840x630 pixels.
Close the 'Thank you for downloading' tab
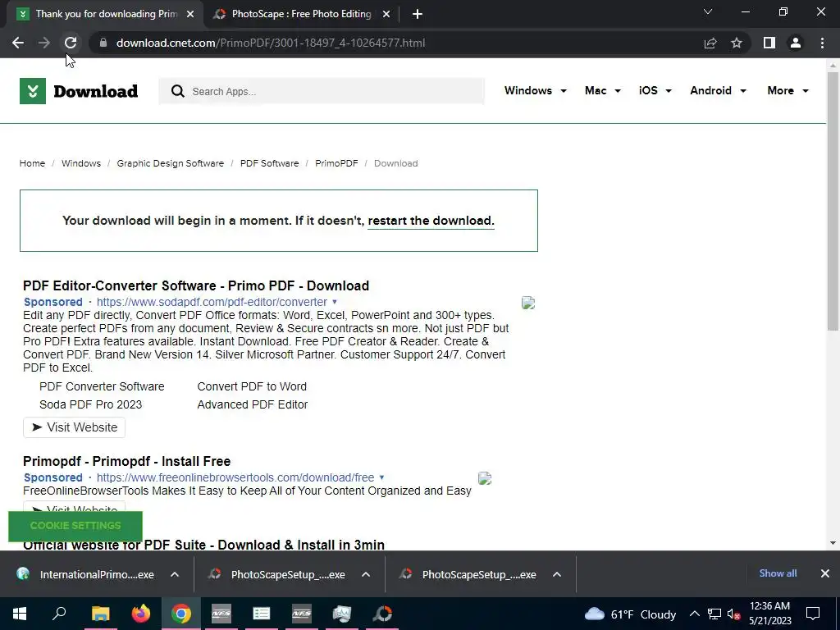coord(190,14)
